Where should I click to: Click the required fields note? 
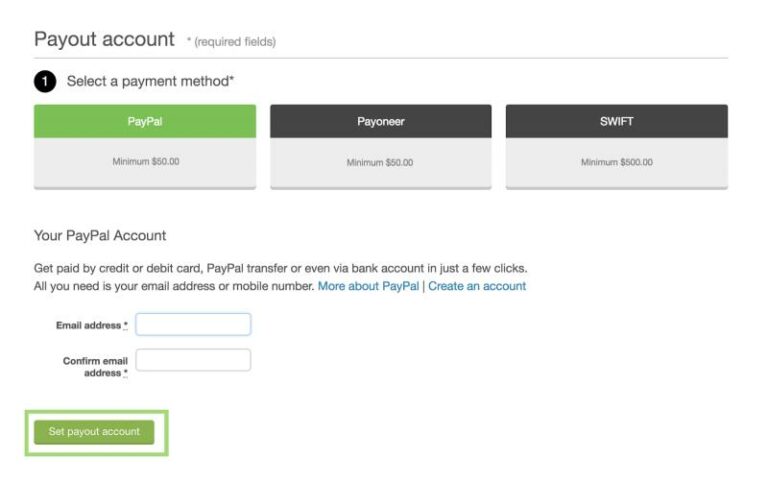[231, 42]
